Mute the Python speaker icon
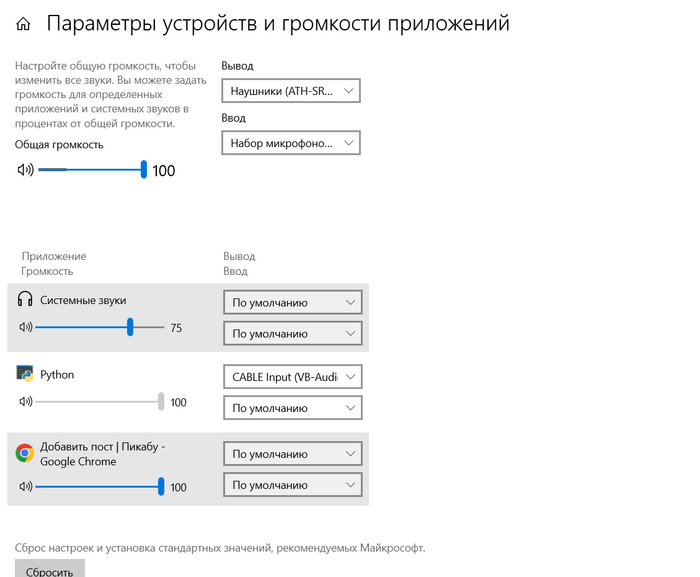Image resolution: width=700 pixels, height=577 pixels. pyautogui.click(x=26, y=401)
